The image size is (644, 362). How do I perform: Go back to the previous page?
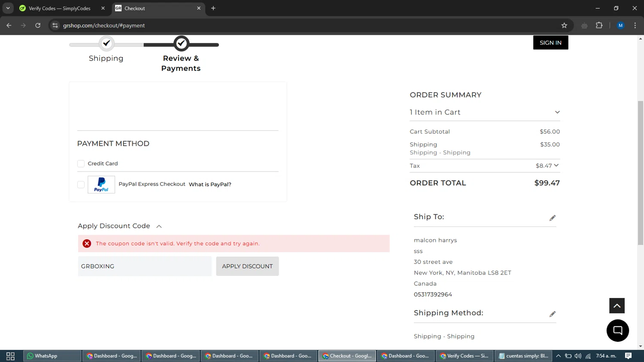coord(9,25)
